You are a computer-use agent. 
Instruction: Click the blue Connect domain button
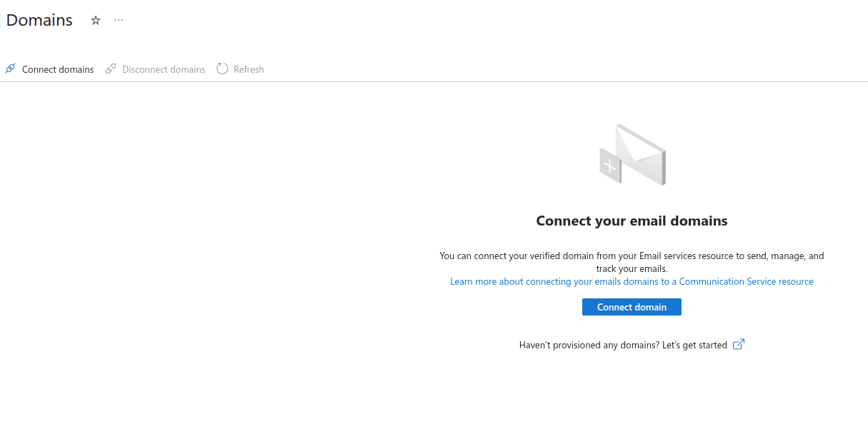[x=632, y=307]
